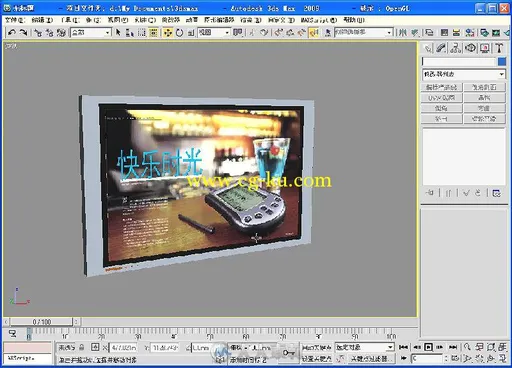
Task: Select the Select and Link tool
Action: (x=38, y=32)
